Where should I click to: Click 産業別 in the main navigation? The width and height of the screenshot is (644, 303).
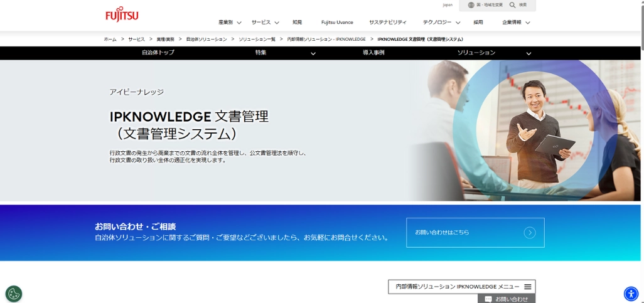coord(225,22)
